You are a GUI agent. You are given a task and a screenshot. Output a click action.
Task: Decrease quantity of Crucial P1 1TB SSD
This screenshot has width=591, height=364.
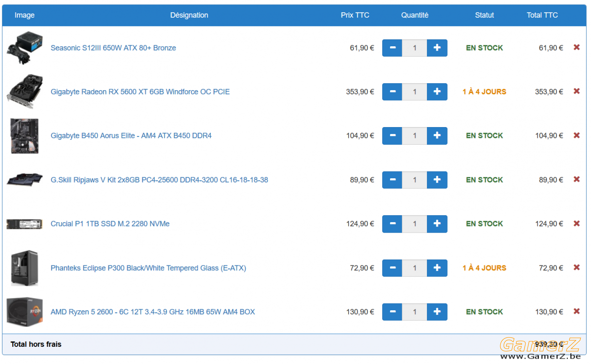tap(393, 224)
